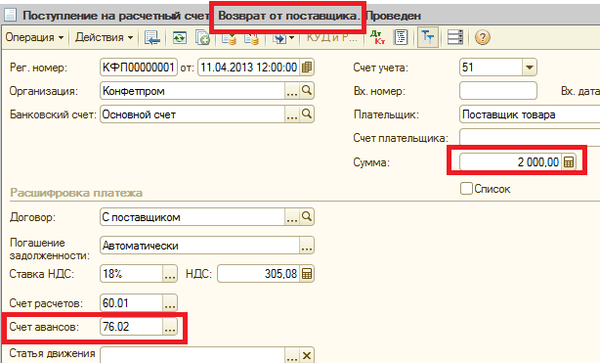Toggle the highlighted structure icon in the toolbar
600x363 pixels.
pos(427,37)
